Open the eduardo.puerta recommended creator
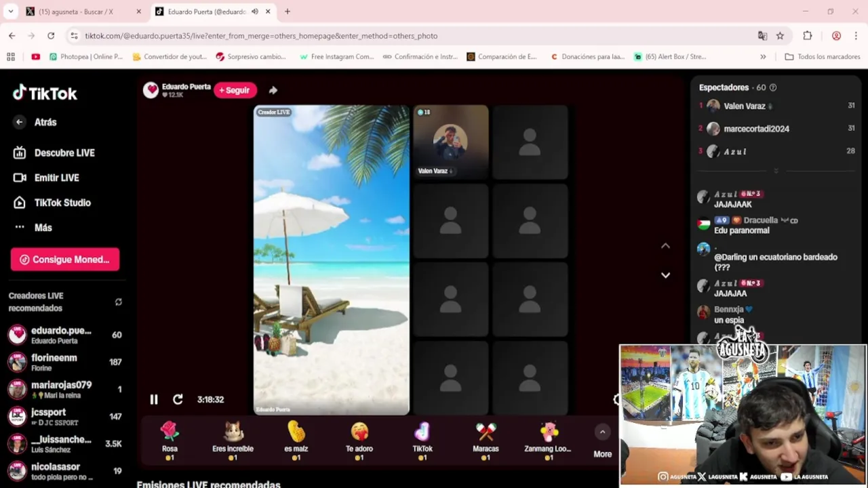This screenshot has width=868, height=488. 65,335
